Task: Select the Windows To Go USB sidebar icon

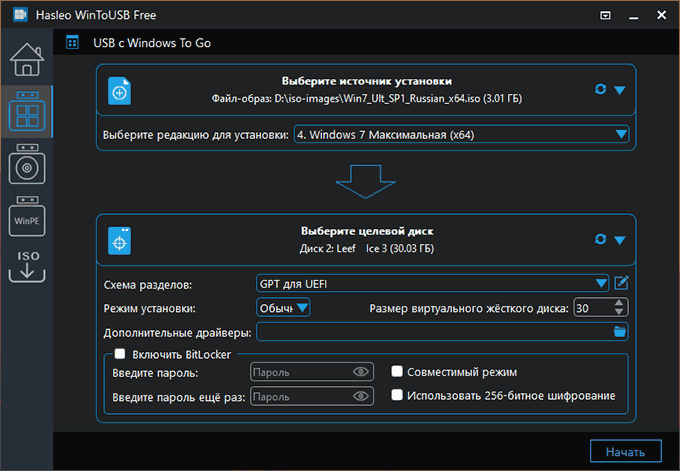Action: click(x=27, y=111)
